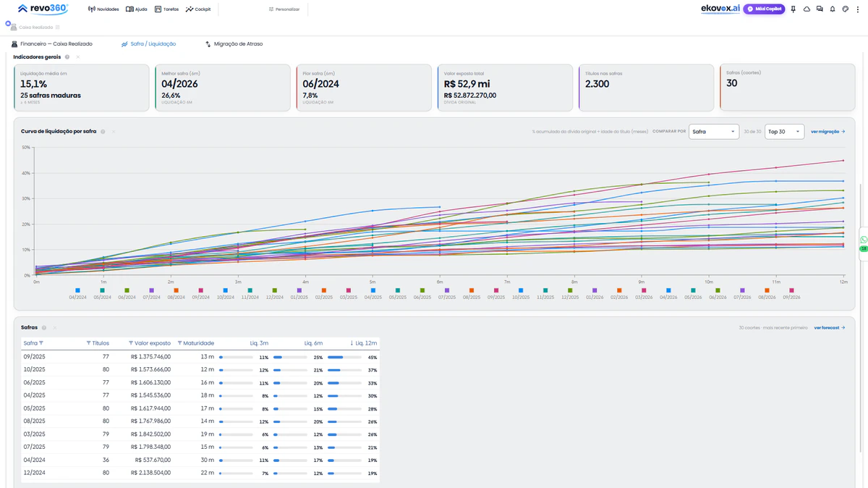Click the help icon beside Indicadores gerais
Viewport: 868px width, 488px height.
67,56
